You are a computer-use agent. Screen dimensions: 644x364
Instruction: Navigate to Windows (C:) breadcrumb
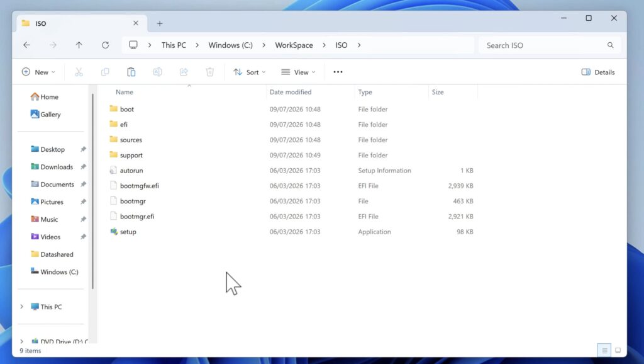click(230, 45)
